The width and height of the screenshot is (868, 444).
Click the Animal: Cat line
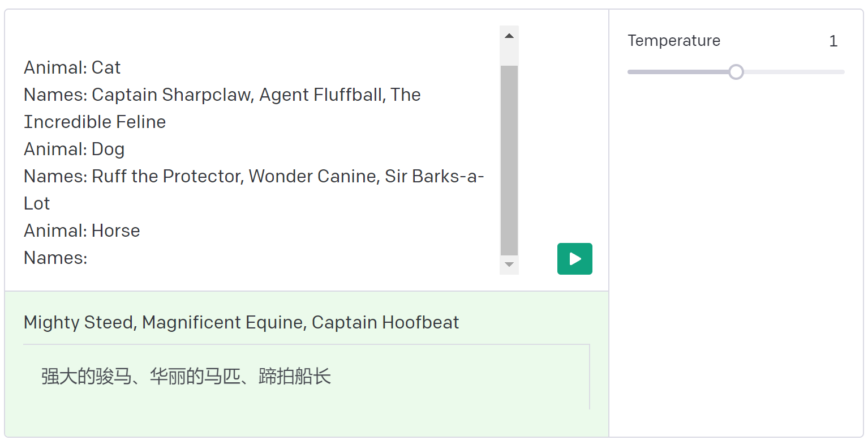pos(72,68)
